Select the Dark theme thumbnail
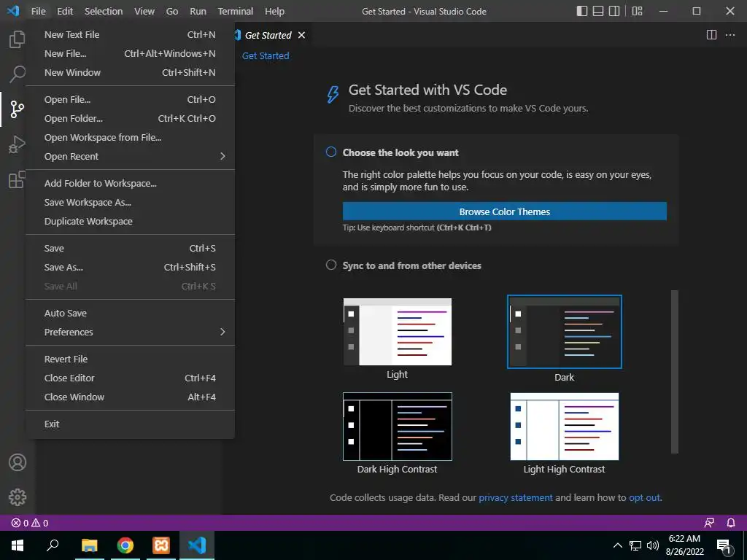Image resolution: width=747 pixels, height=560 pixels. pyautogui.click(x=565, y=332)
